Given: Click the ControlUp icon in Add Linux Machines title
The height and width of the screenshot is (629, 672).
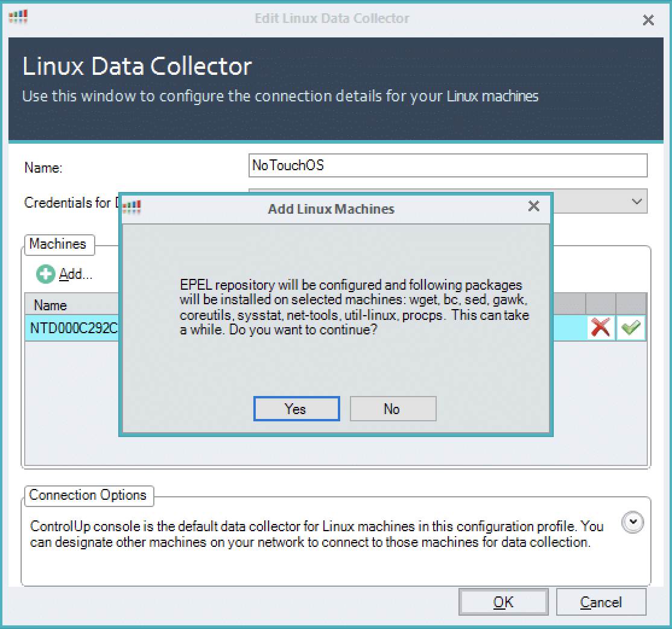Looking at the screenshot, I should pyautogui.click(x=132, y=208).
